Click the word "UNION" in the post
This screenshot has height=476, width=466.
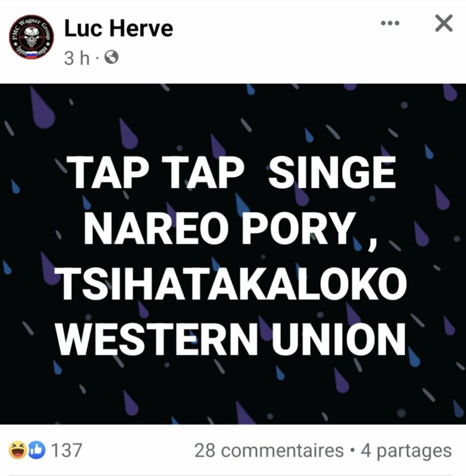tap(339, 339)
